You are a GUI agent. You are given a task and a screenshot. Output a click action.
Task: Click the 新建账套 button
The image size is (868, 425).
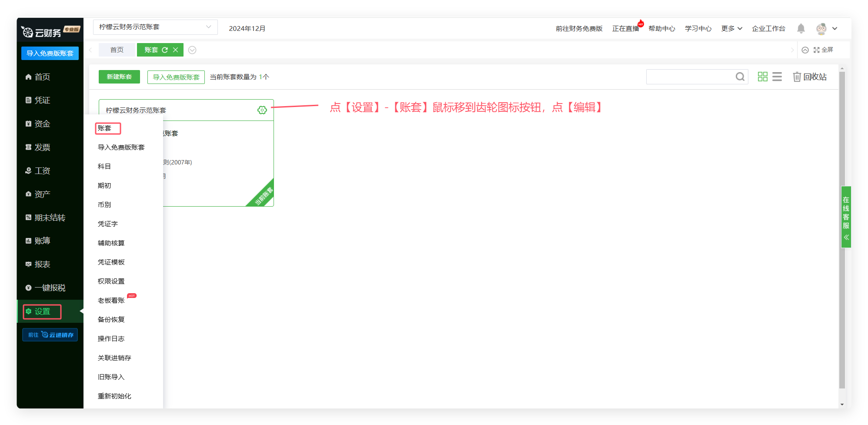pos(119,77)
